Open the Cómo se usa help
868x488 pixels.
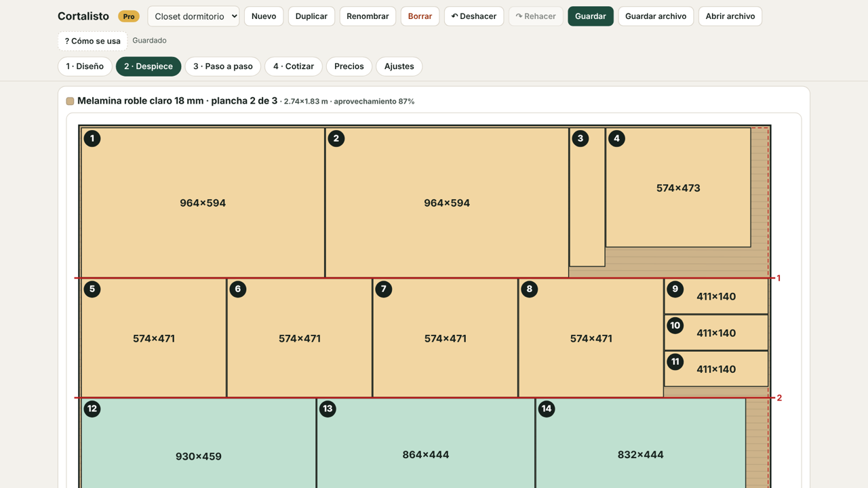pyautogui.click(x=92, y=41)
